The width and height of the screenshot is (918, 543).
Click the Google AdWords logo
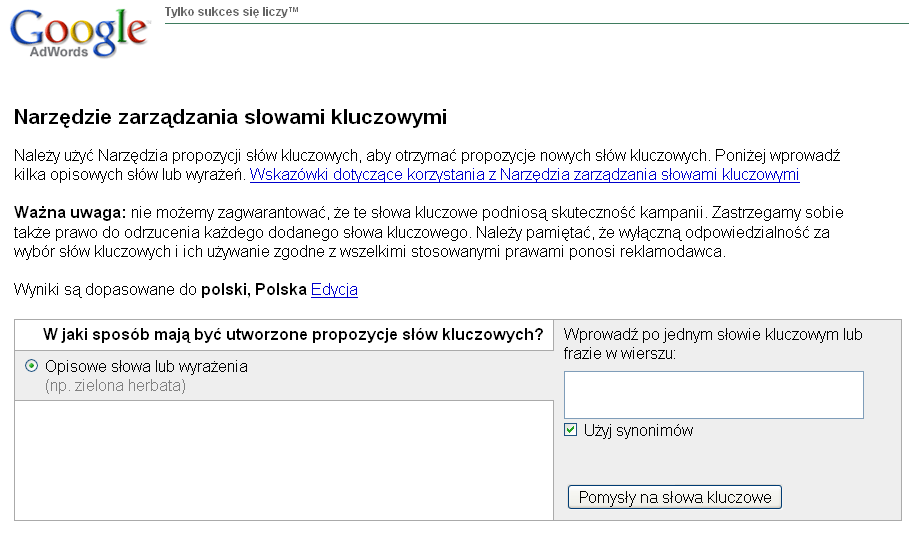[80, 34]
